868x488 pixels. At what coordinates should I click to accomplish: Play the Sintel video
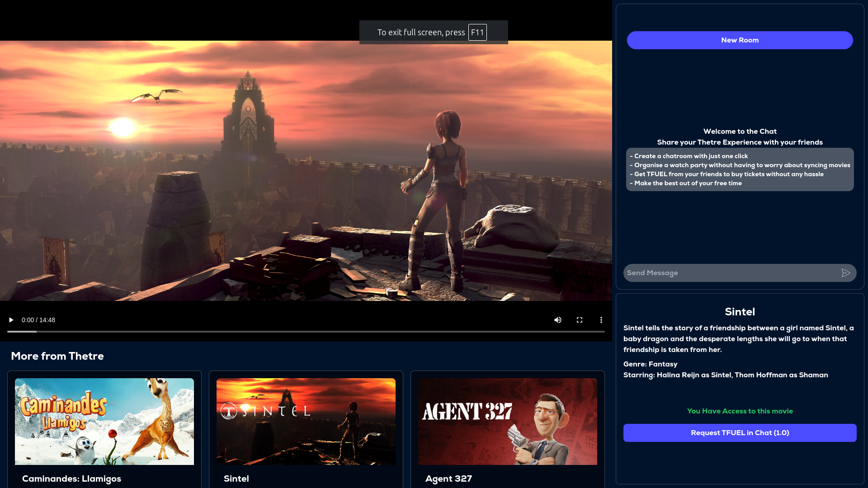(x=11, y=320)
